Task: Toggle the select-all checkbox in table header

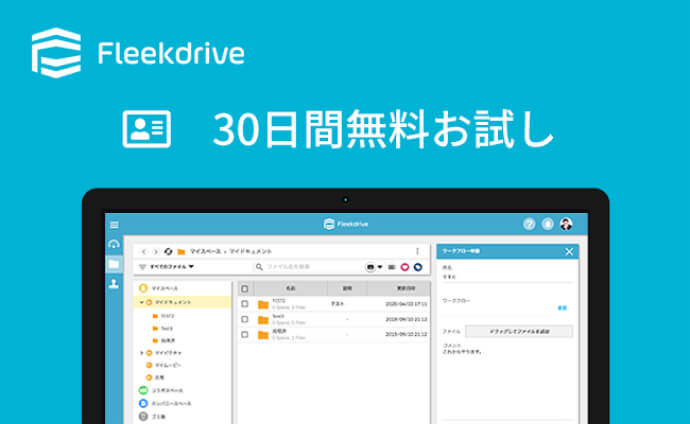Action: [x=245, y=289]
